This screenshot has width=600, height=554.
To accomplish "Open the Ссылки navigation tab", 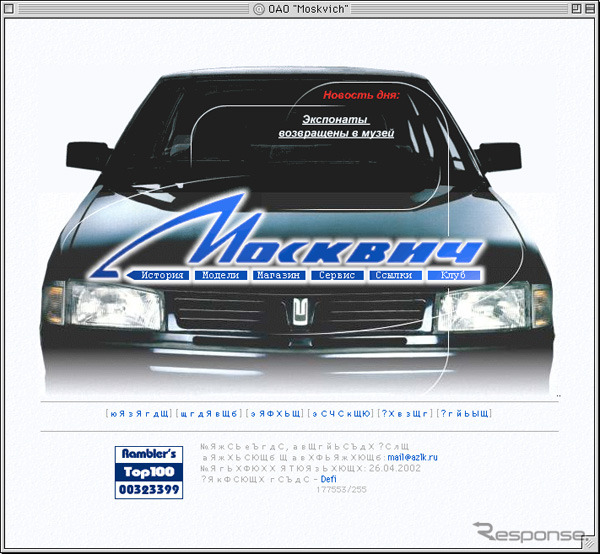I will pyautogui.click(x=395, y=275).
